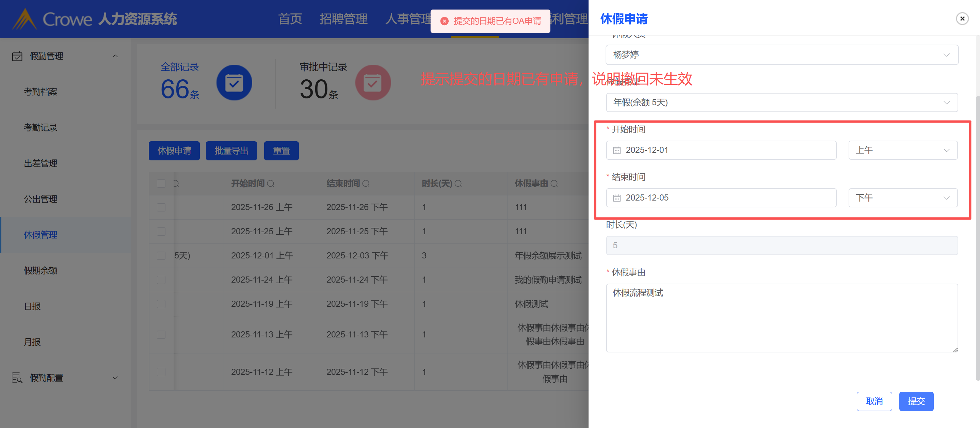Click the 全部记录 blue calendar icon
980x428 pixels.
coord(234,82)
